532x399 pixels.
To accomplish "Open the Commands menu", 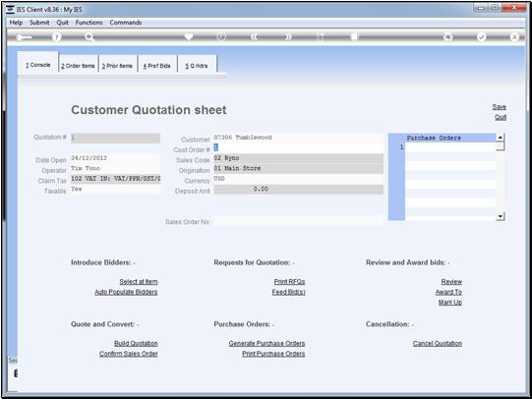I will pos(126,23).
